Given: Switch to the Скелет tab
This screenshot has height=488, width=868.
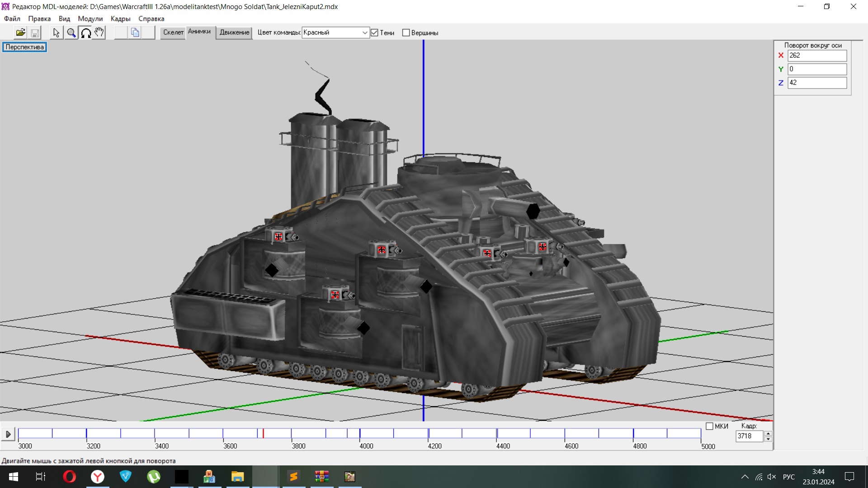Looking at the screenshot, I should click(173, 32).
